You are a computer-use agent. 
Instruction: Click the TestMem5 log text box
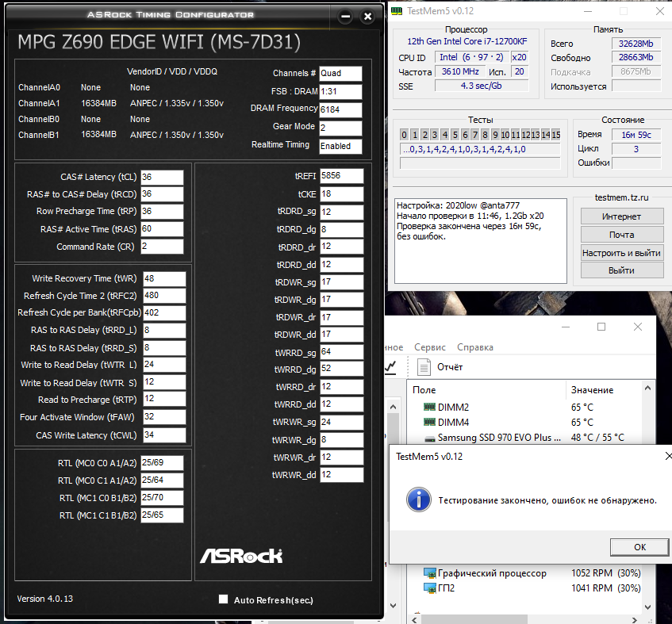pos(481,241)
